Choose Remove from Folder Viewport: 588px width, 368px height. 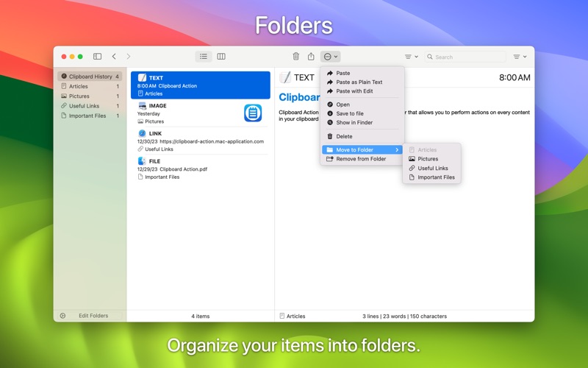(362, 159)
